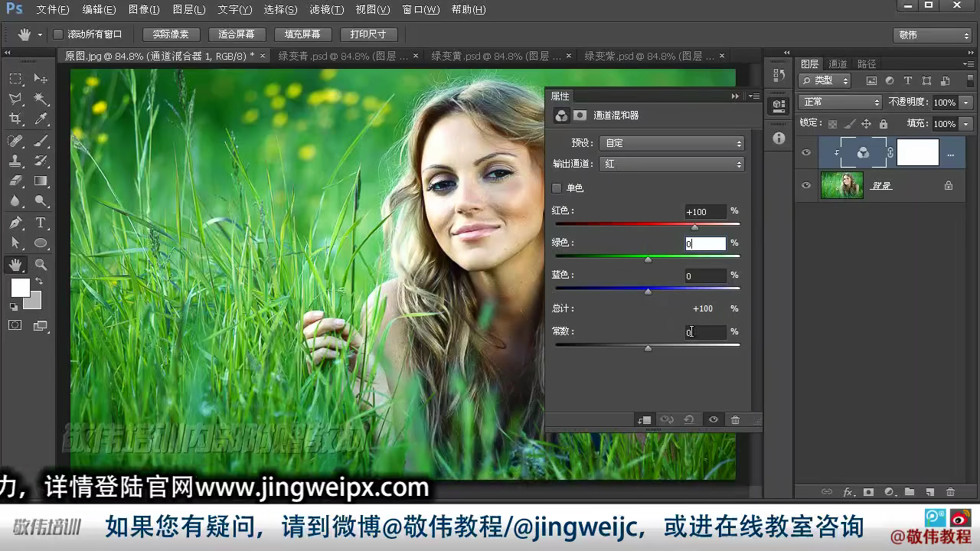Select the Zoom tool

pos(41,265)
